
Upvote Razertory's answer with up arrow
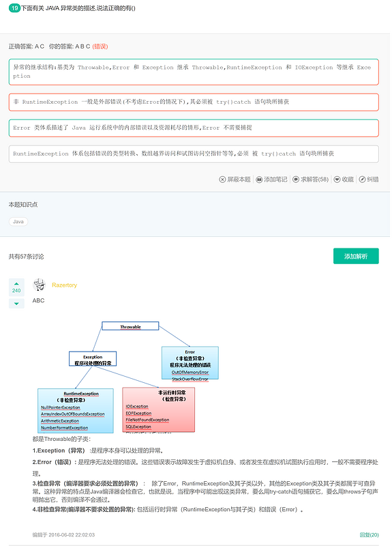tap(16, 284)
